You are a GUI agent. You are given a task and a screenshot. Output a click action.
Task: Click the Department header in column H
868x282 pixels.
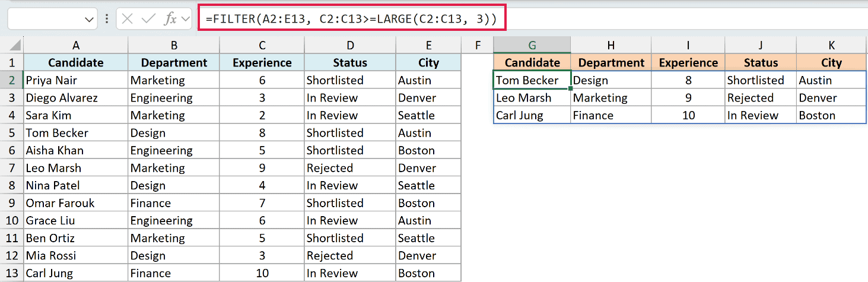coord(611,62)
